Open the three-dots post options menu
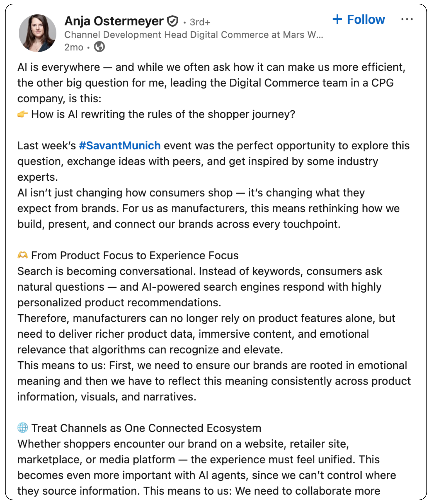The width and height of the screenshot is (432, 504). point(407,19)
